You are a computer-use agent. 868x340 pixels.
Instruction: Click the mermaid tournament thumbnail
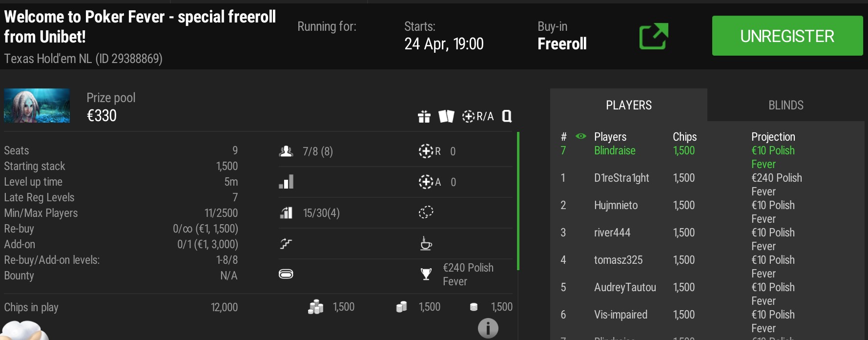pos(37,106)
